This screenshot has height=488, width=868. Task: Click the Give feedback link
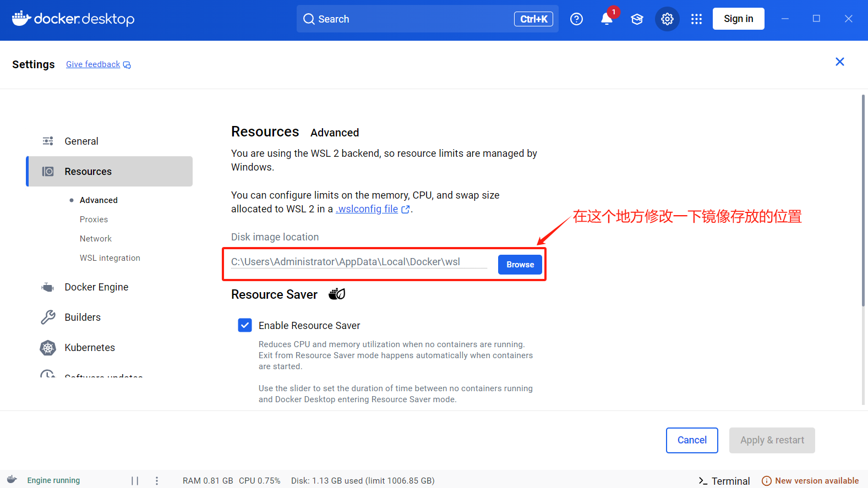click(93, 64)
